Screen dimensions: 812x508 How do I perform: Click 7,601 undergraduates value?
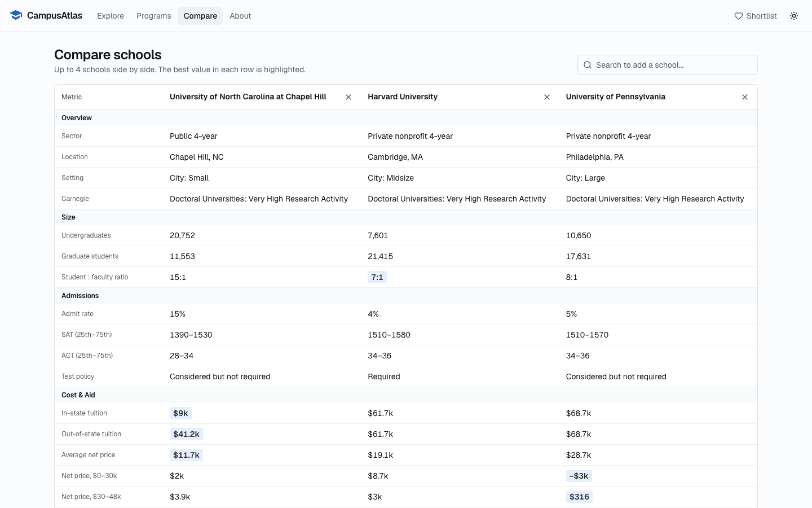378,235
